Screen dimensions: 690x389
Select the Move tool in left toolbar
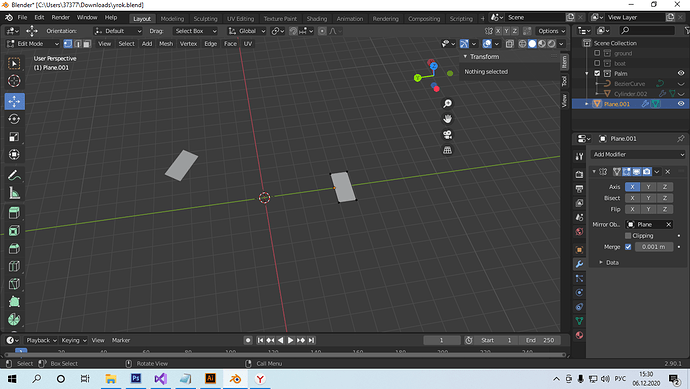[14, 101]
